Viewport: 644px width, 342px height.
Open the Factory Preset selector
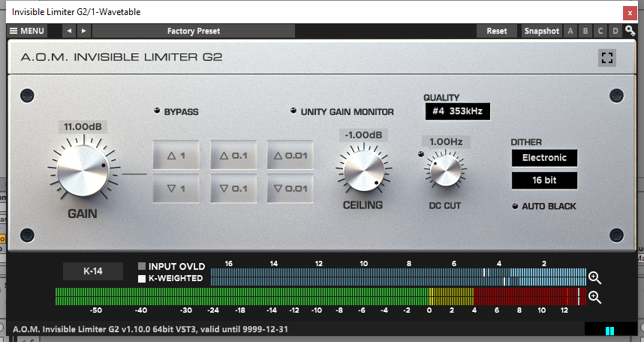(194, 31)
